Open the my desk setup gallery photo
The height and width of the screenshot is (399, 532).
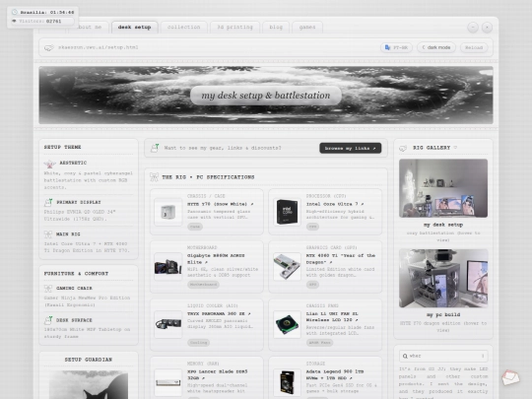tap(443, 188)
